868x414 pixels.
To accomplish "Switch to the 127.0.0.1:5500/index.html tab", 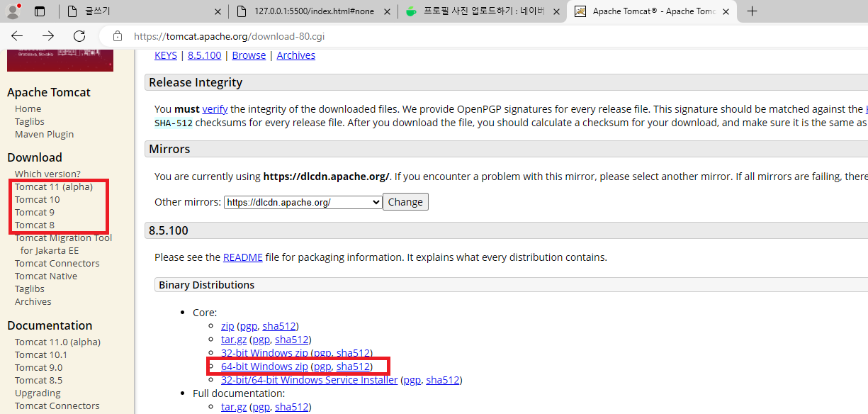I will click(x=313, y=11).
